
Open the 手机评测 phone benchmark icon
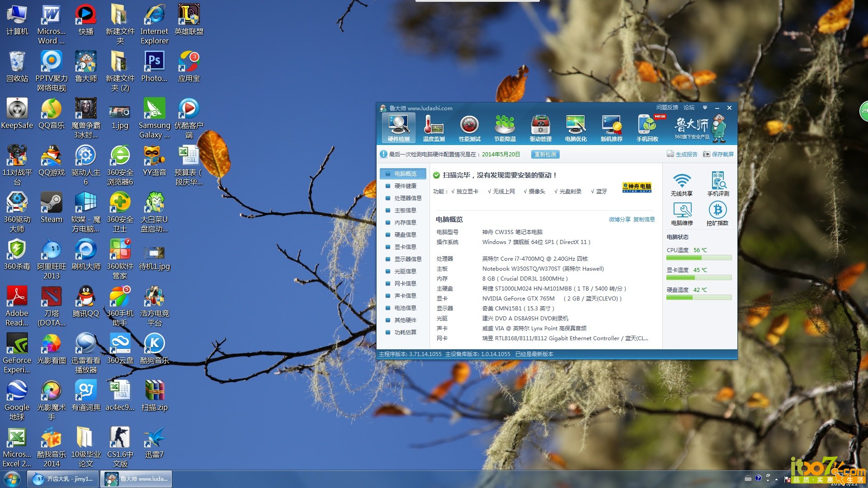point(718,184)
